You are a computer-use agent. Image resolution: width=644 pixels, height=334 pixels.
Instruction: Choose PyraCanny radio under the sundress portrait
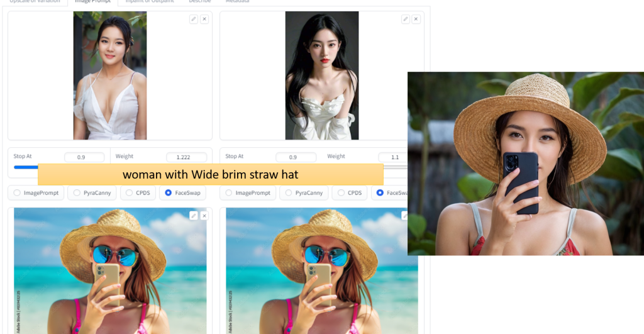[x=77, y=193]
